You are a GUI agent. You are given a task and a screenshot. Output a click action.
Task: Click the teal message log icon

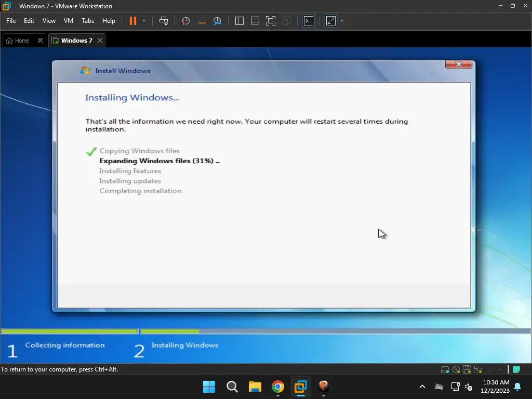516,369
